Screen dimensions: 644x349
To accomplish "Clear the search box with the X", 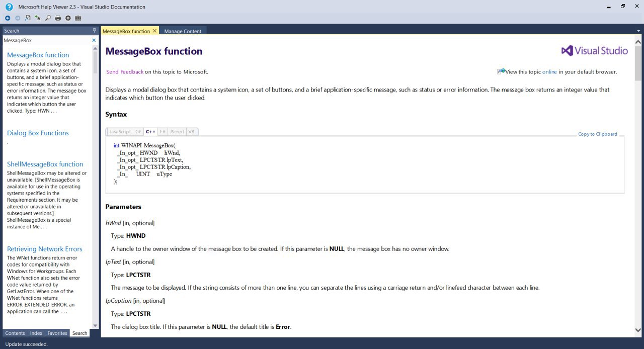I will pos(94,40).
